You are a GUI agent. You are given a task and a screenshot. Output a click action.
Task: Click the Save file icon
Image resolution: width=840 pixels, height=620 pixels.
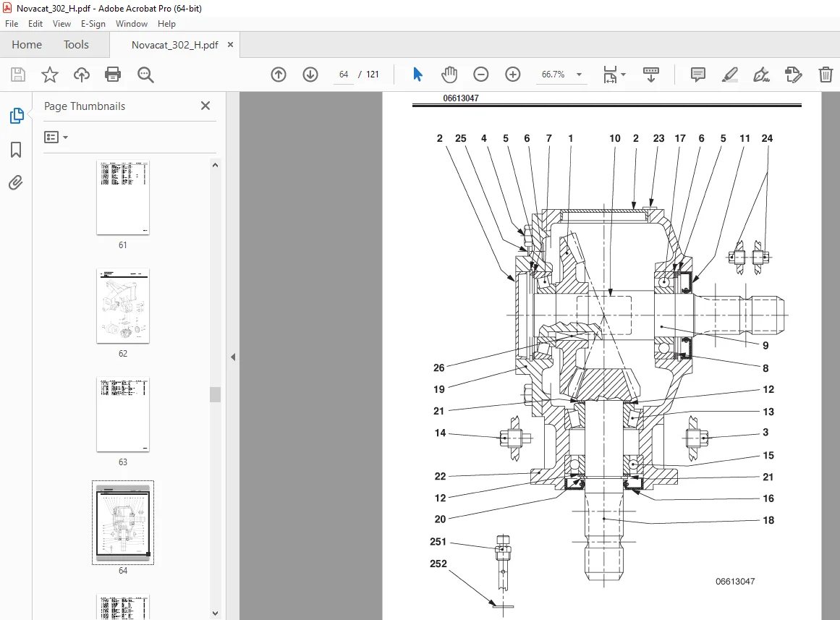tap(18, 75)
